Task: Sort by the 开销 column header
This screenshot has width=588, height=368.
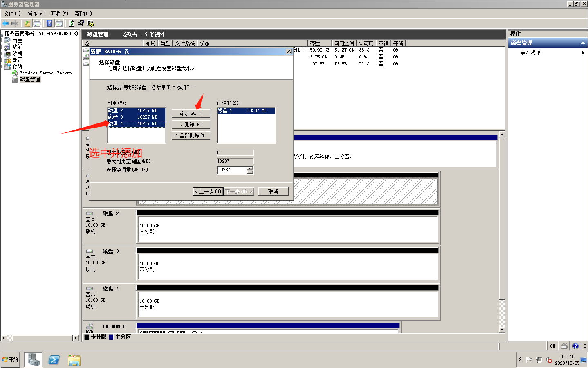Action: tap(398, 43)
